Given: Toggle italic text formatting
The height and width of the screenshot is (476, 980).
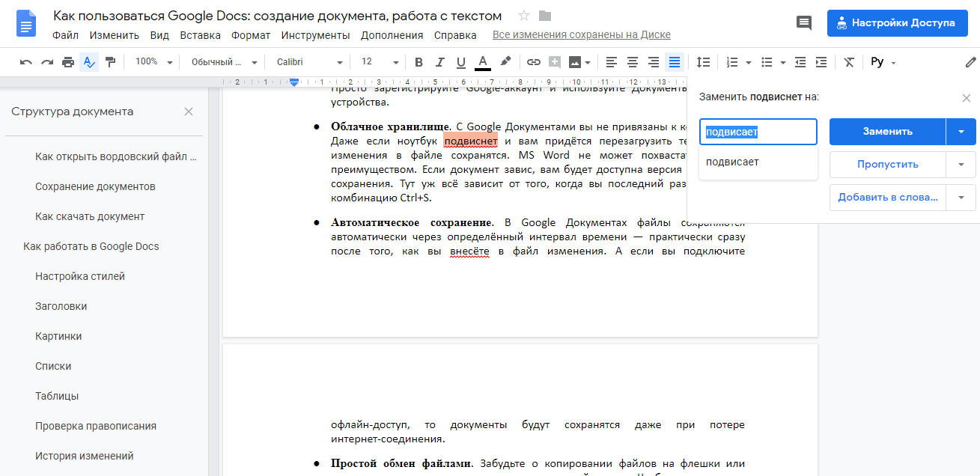Looking at the screenshot, I should pos(439,62).
